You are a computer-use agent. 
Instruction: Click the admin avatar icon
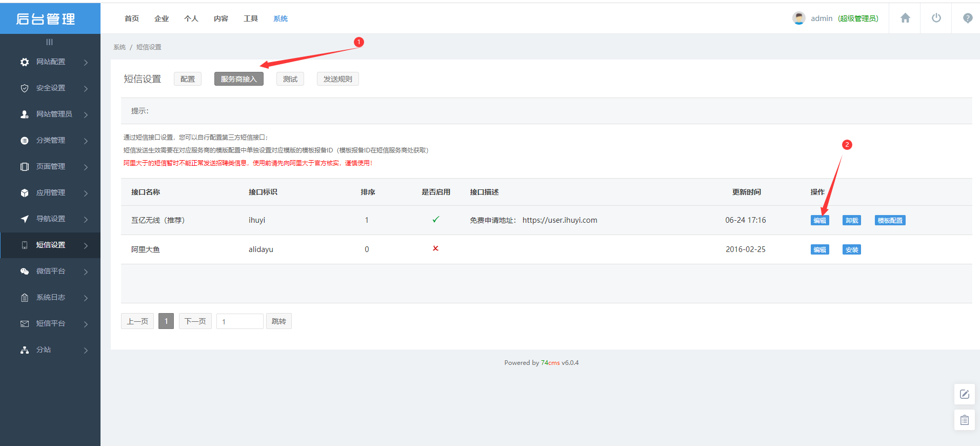pos(798,18)
